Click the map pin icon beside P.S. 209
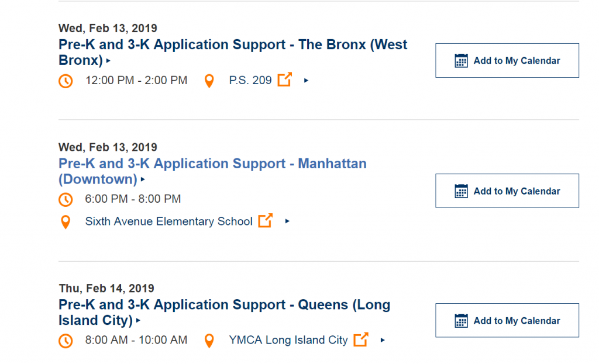Image resolution: width=599 pixels, height=364 pixels. 209,81
